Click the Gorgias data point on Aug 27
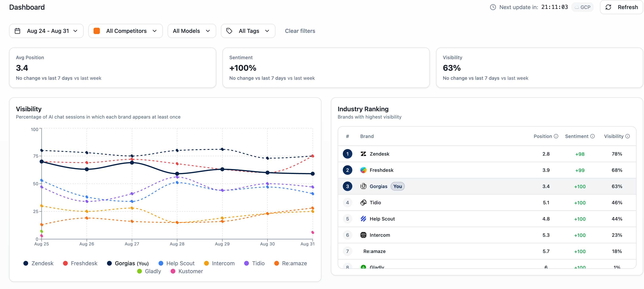The width and height of the screenshot is (644, 289). click(x=132, y=163)
